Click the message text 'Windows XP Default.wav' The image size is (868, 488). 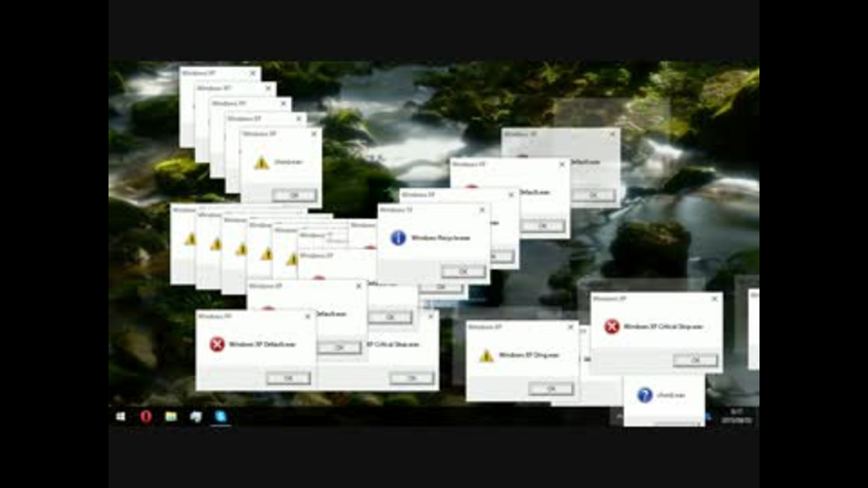[x=262, y=344]
